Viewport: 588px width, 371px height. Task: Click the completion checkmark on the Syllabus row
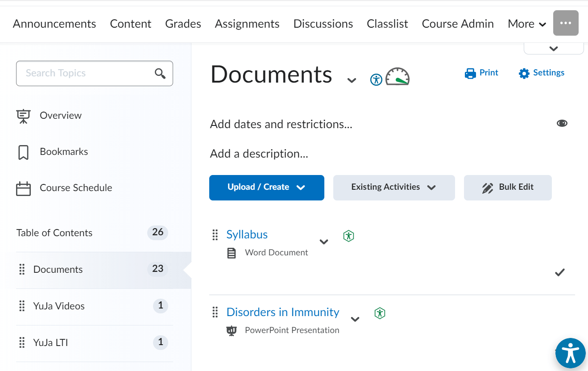tap(560, 272)
